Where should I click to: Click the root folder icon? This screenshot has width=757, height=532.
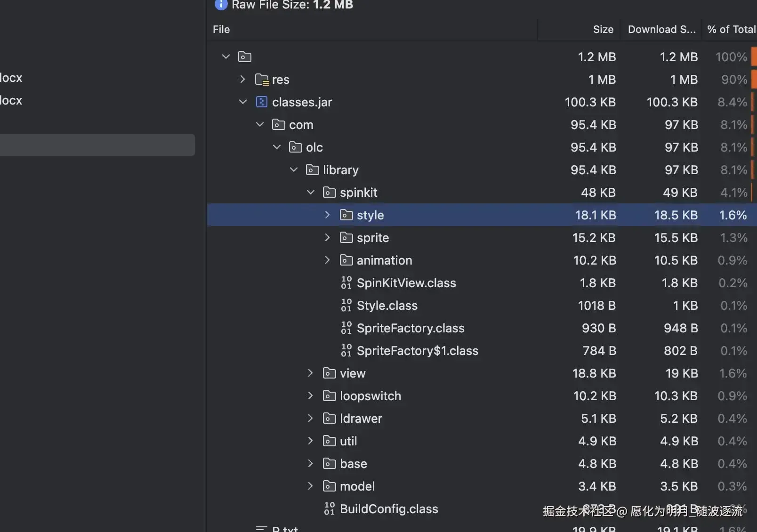point(245,57)
